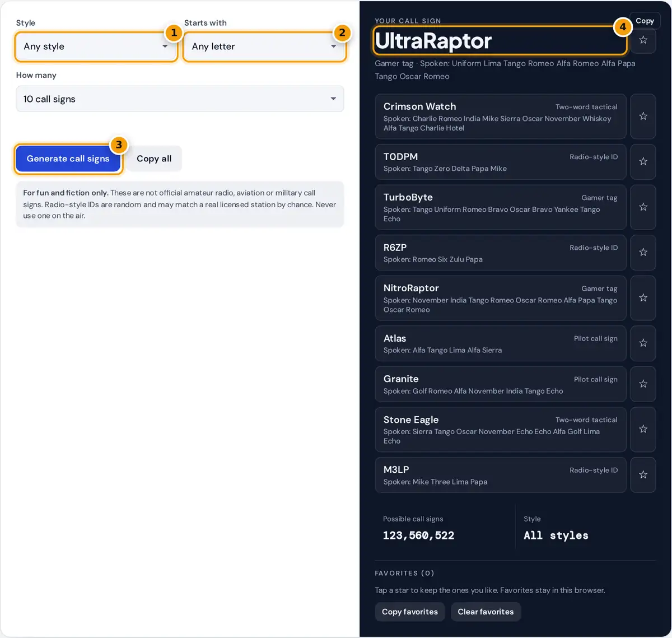Click the All styles value
The height and width of the screenshot is (638, 672).
click(556, 535)
